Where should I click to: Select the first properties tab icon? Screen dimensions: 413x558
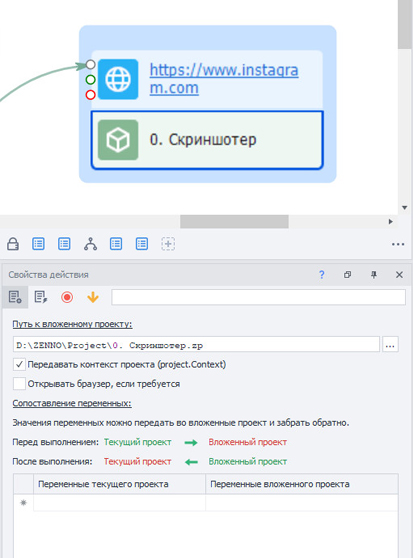(15, 297)
